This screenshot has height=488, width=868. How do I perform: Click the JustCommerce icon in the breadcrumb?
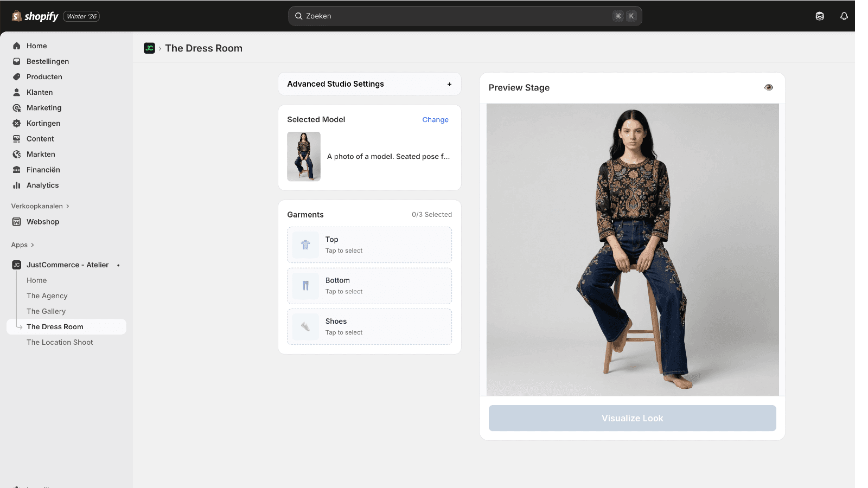pyautogui.click(x=149, y=48)
